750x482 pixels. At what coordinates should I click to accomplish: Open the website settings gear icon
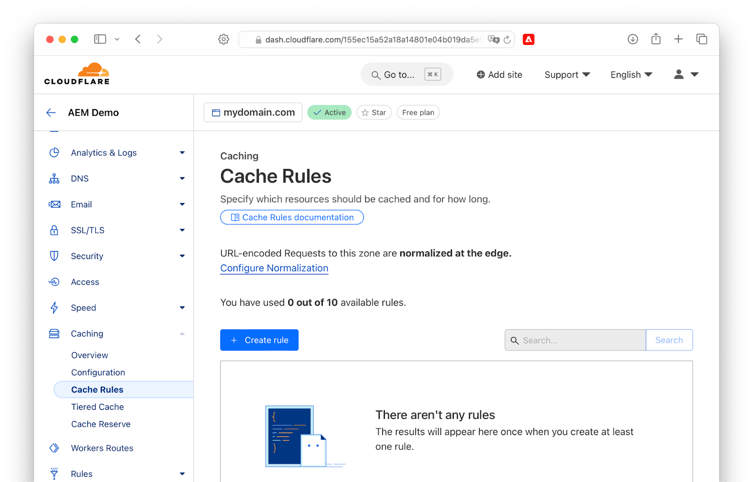click(x=223, y=39)
